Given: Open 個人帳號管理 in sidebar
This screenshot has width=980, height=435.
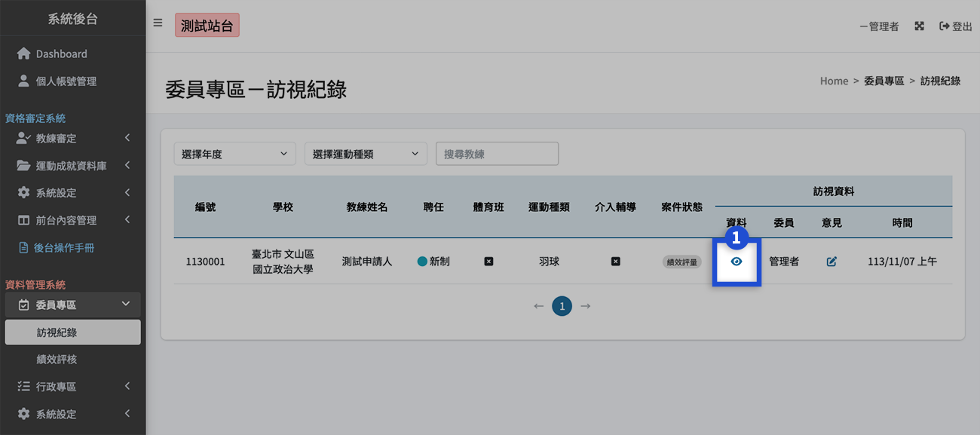Looking at the screenshot, I should (66, 81).
